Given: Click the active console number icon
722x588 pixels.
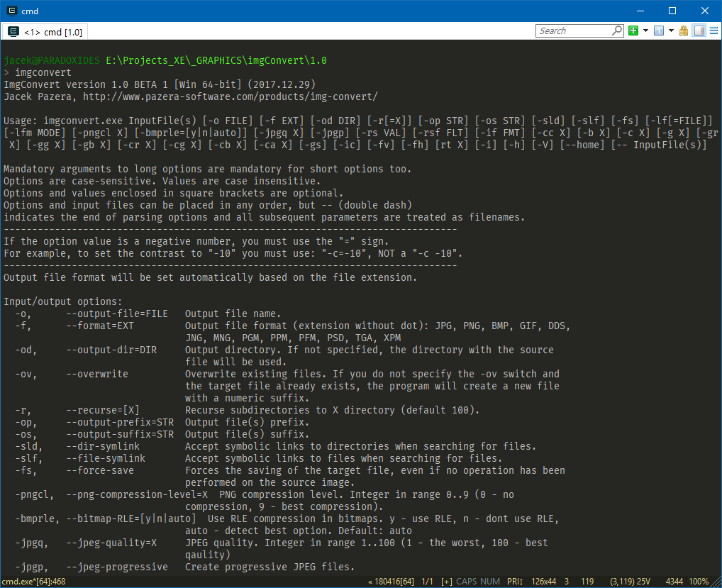Looking at the screenshot, I should tap(658, 30).
